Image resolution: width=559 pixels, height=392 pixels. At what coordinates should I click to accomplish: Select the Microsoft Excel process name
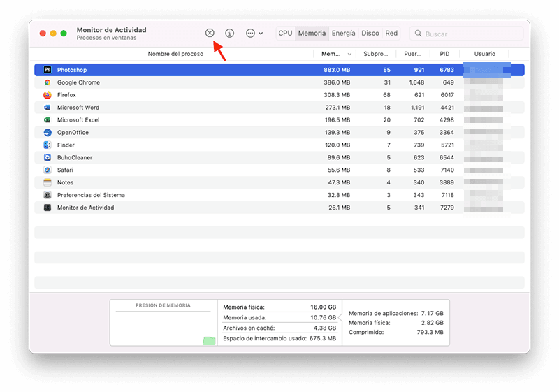[78, 119]
